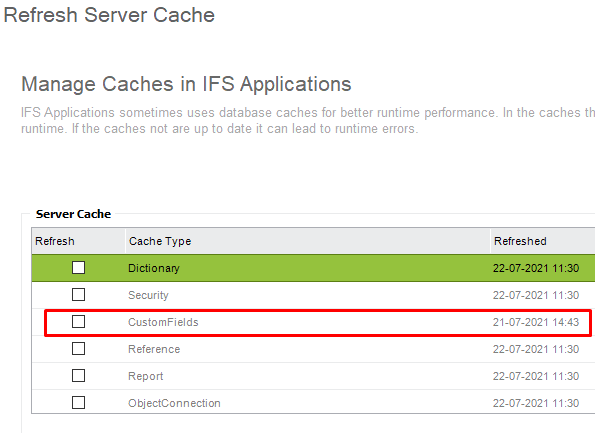
Task: Select the CustomFields cache type cell
Action: pos(308,322)
